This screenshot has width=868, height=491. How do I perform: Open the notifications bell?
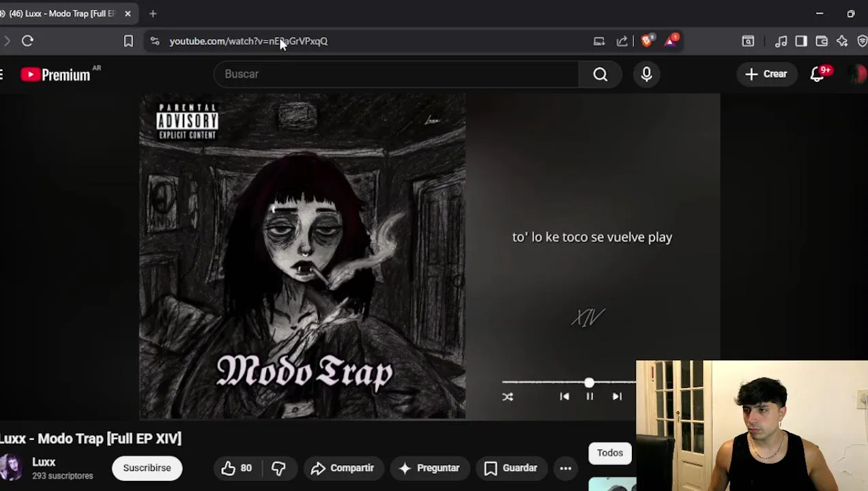click(818, 74)
